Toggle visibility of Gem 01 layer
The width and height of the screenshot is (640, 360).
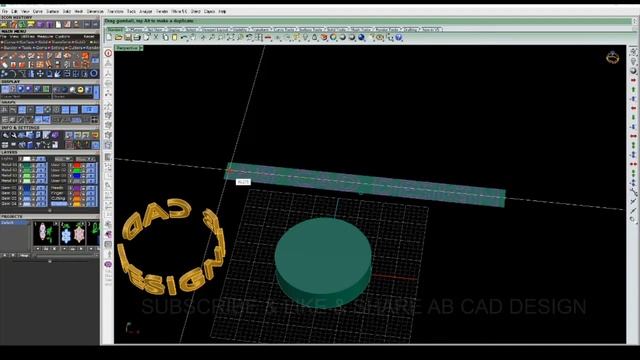(20, 188)
